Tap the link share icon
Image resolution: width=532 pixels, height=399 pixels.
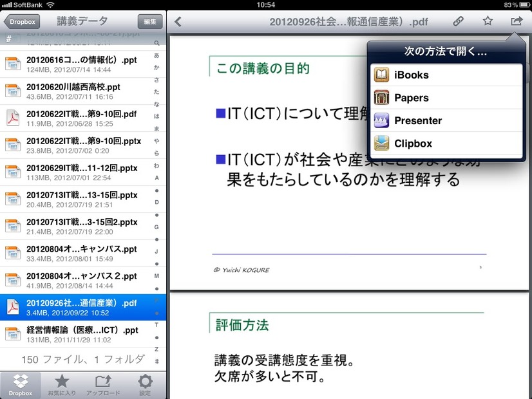point(458,21)
